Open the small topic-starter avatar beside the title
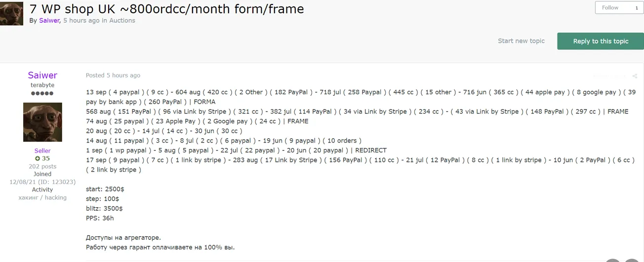This screenshot has height=262, width=644. (x=11, y=13)
